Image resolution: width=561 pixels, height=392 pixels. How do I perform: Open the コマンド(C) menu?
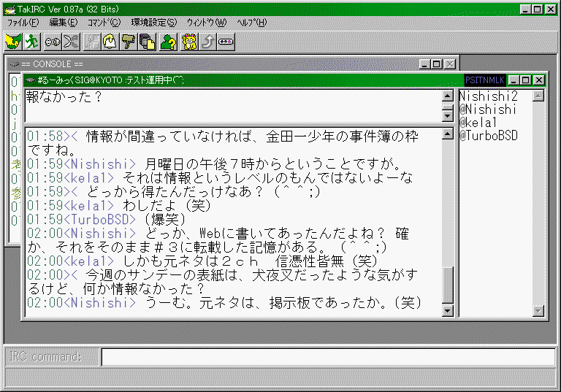[104, 23]
